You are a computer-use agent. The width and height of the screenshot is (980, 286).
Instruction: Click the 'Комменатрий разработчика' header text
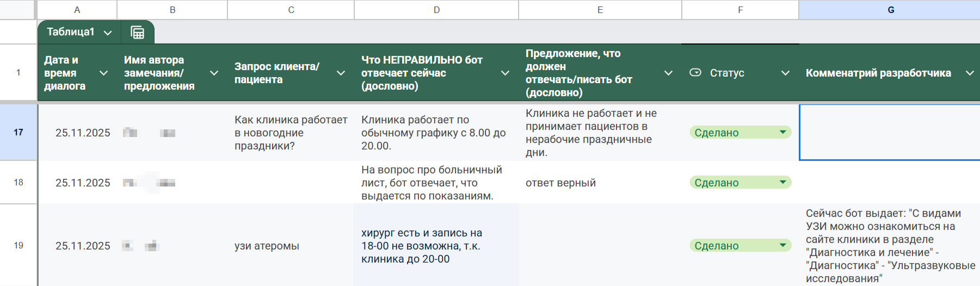click(x=878, y=73)
